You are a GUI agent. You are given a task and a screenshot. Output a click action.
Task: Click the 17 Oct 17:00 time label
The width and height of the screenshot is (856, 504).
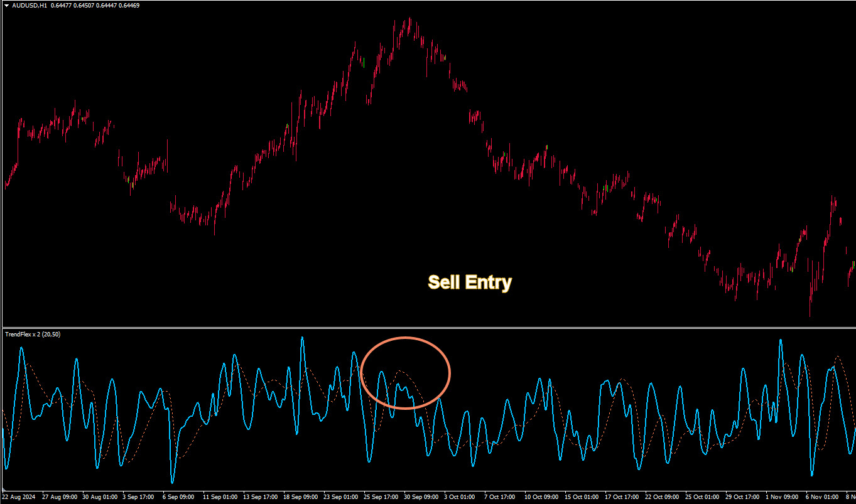coord(622,497)
